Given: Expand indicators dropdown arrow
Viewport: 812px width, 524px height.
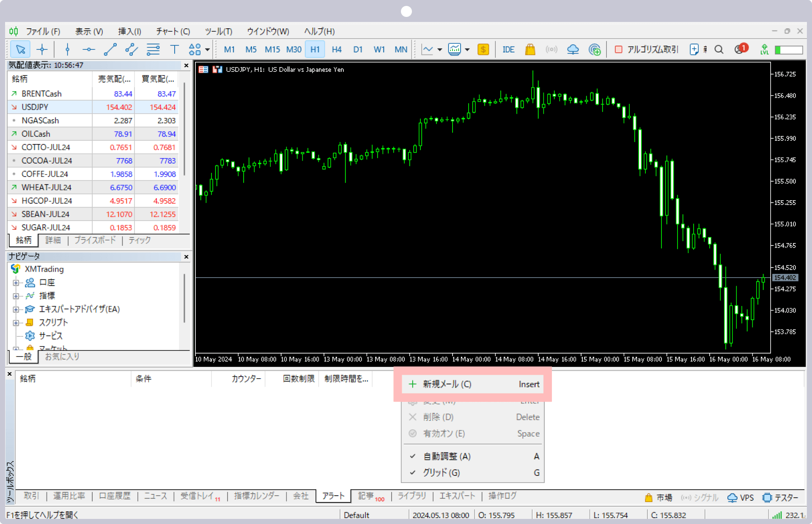Looking at the screenshot, I should pyautogui.click(x=467, y=49).
